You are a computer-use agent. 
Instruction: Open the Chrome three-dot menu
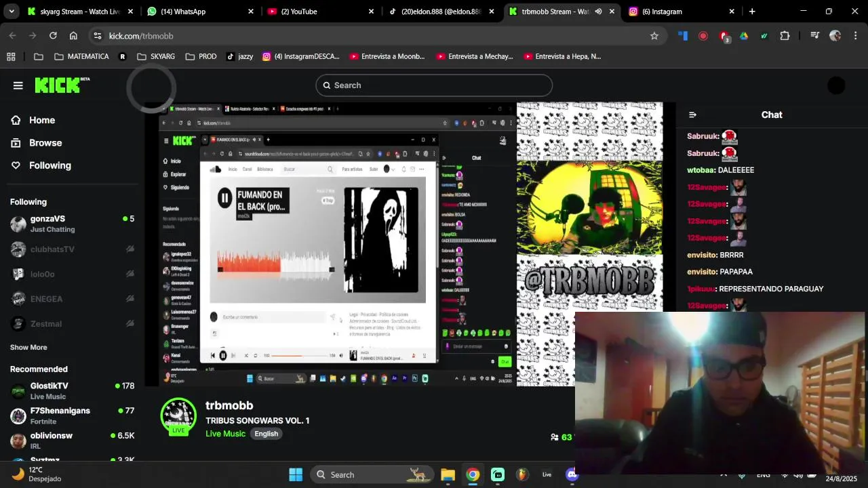(x=855, y=36)
